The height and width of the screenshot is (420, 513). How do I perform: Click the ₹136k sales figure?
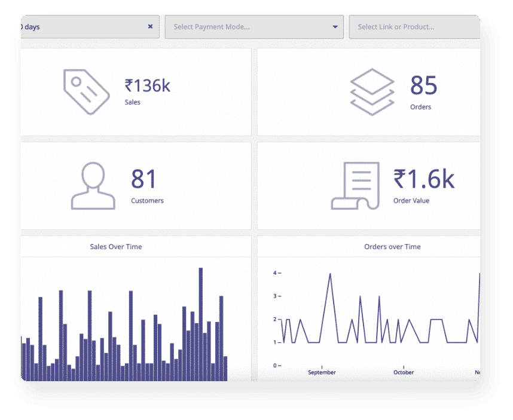[x=147, y=86]
